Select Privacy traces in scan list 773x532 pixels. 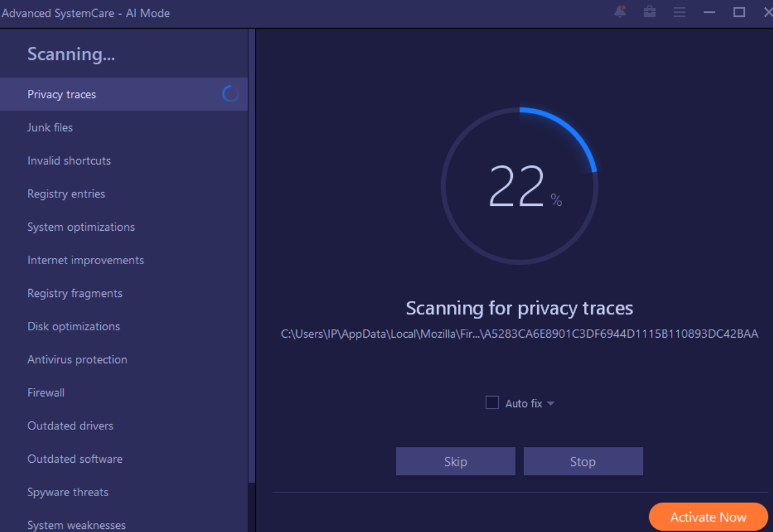[61, 94]
